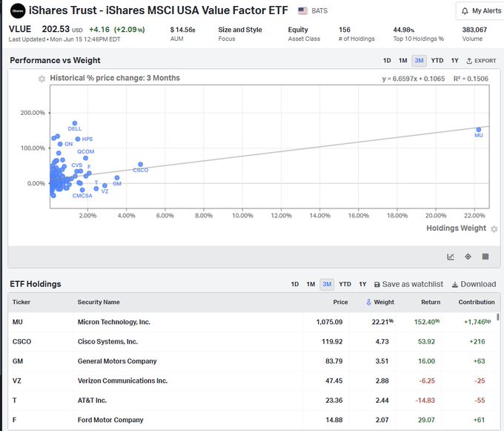Select 3M in Performance vs Weight
This screenshot has height=431, width=504.
tap(420, 61)
